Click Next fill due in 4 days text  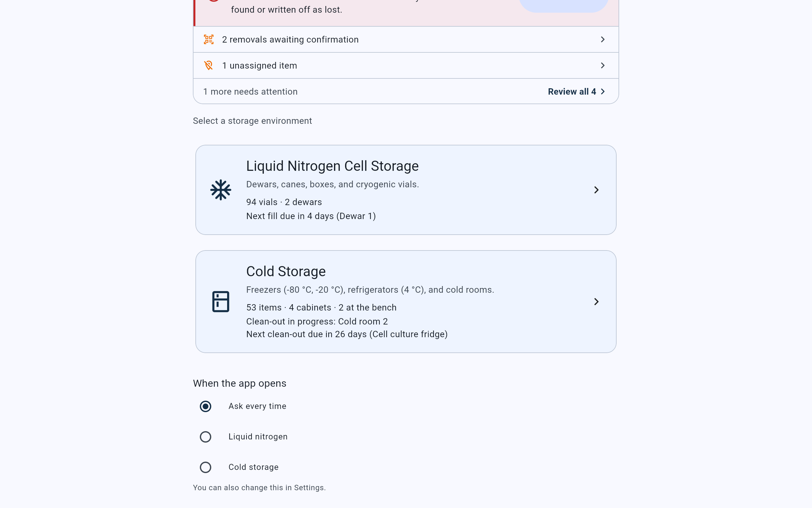coord(311,216)
